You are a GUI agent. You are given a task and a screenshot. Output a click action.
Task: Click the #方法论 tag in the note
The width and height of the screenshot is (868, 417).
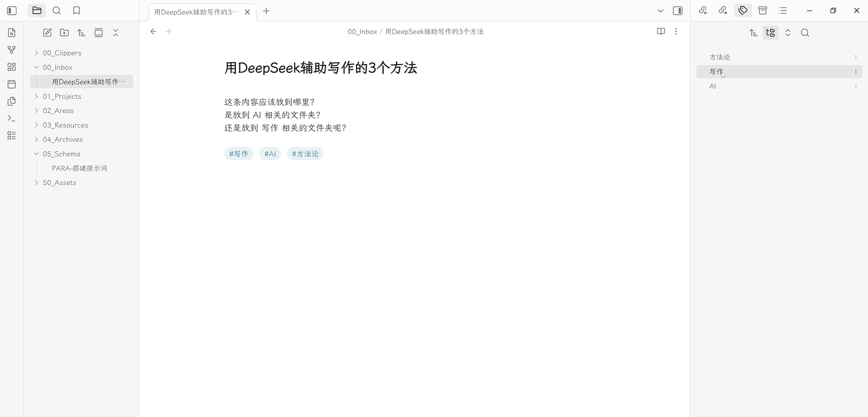(305, 154)
